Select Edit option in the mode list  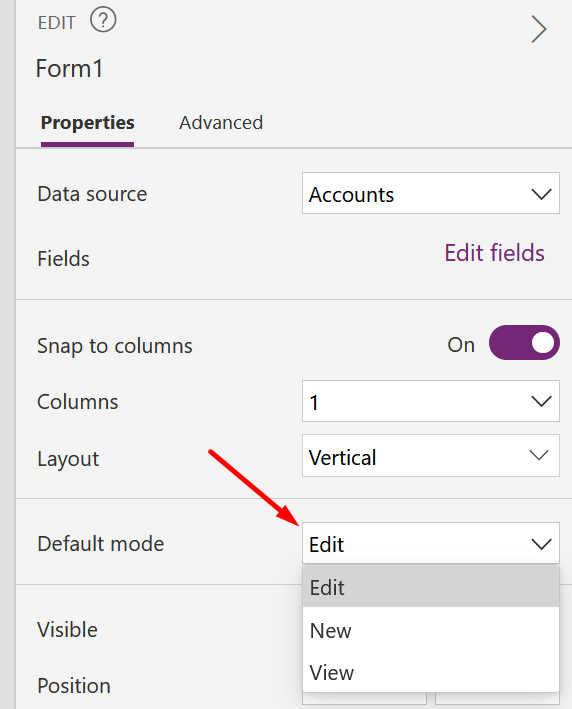431,587
